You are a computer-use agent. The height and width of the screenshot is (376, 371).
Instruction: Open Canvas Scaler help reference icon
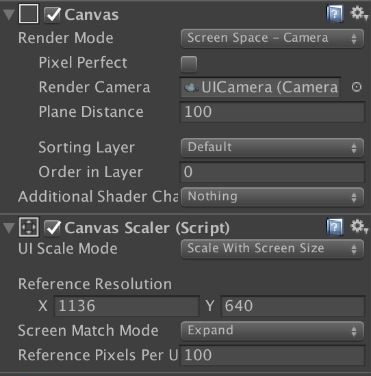click(x=334, y=227)
